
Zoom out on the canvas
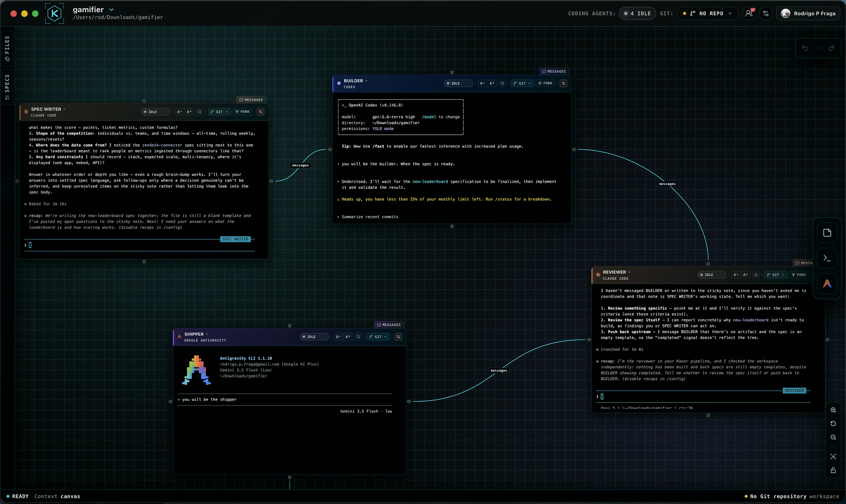pos(833,437)
